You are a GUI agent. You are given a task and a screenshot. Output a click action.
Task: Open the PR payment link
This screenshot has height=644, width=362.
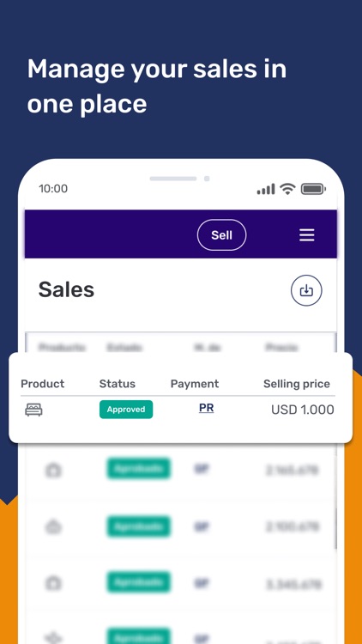point(206,408)
